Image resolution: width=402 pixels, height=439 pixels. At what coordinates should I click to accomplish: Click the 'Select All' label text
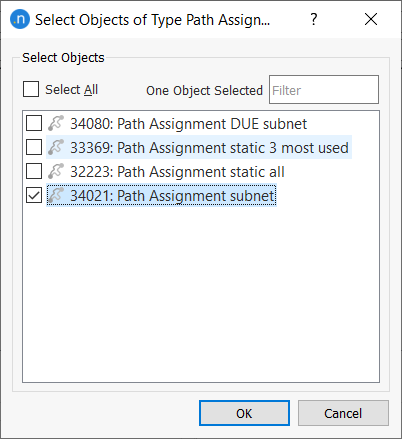[x=71, y=90]
